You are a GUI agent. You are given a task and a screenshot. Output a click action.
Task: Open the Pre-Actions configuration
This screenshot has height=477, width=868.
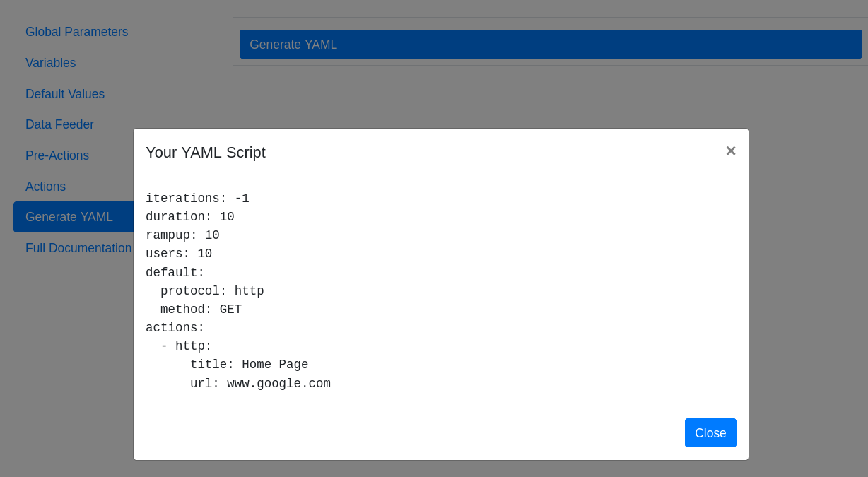tap(57, 155)
